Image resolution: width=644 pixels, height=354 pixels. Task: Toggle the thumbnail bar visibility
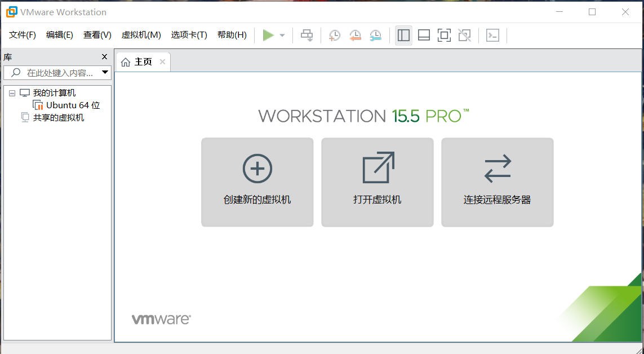pyautogui.click(x=424, y=35)
